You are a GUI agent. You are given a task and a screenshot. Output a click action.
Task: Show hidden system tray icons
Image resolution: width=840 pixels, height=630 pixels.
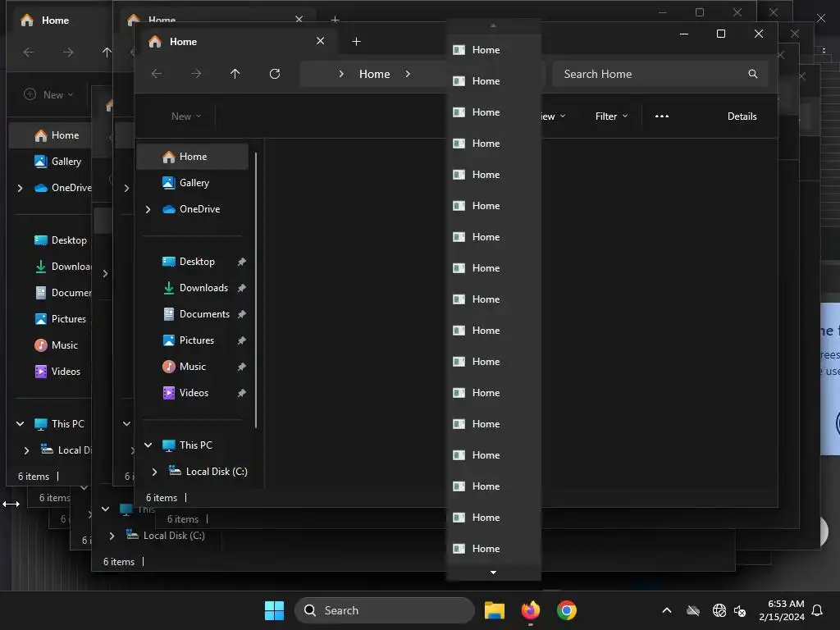pos(667,610)
